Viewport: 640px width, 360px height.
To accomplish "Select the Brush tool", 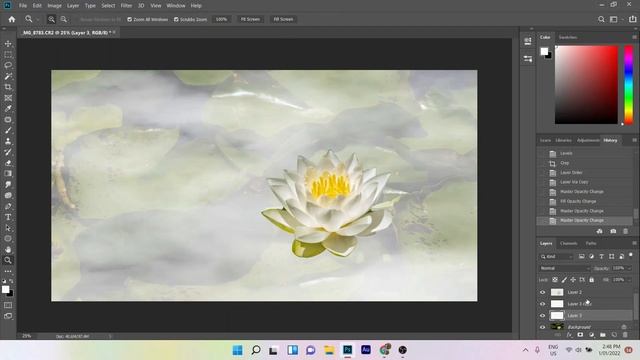I will tap(8, 130).
